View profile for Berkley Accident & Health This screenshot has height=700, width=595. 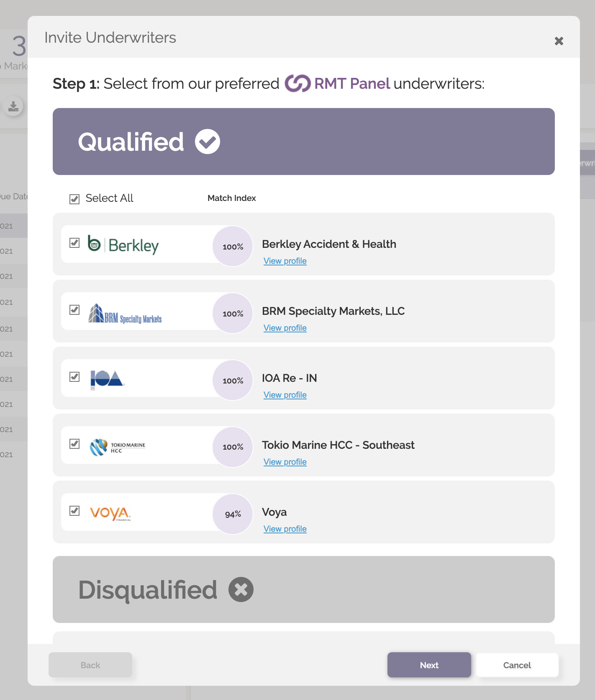point(285,261)
